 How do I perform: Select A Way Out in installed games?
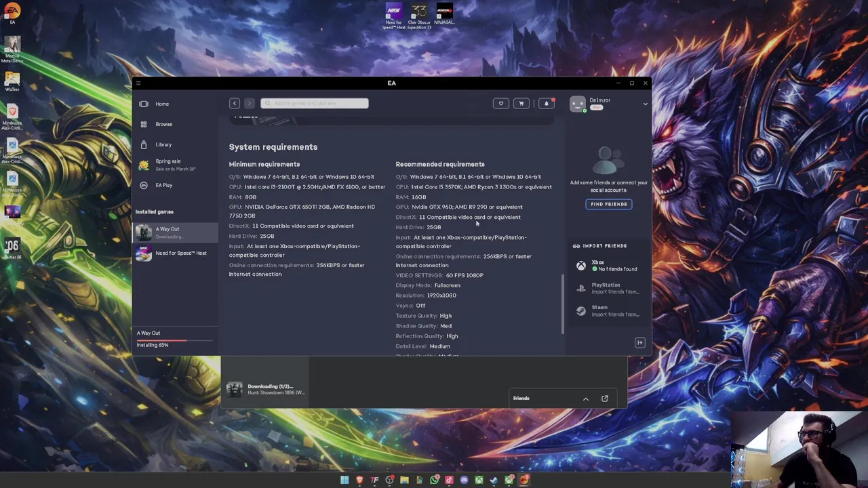click(175, 232)
